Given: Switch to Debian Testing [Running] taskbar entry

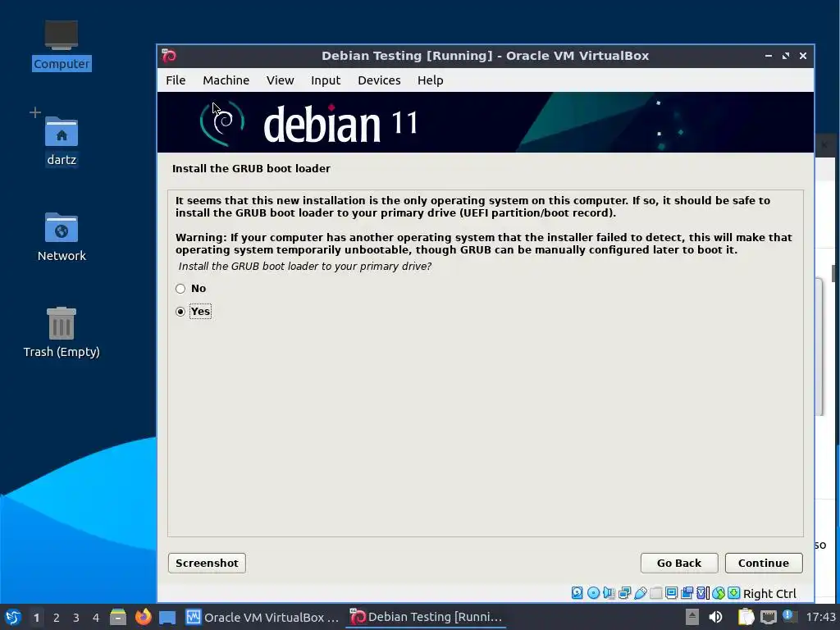Looking at the screenshot, I should point(426,617).
